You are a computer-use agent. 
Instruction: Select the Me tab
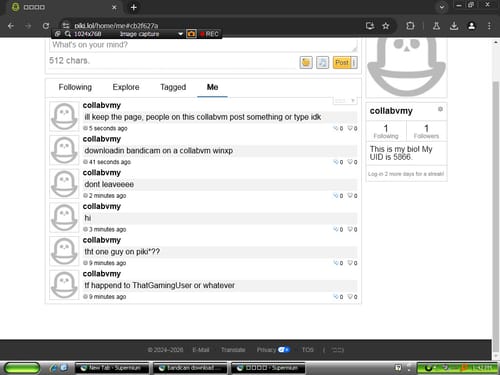point(212,87)
